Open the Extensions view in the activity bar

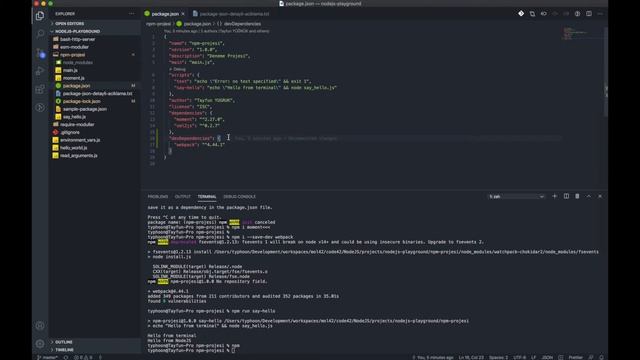[x=40, y=89]
